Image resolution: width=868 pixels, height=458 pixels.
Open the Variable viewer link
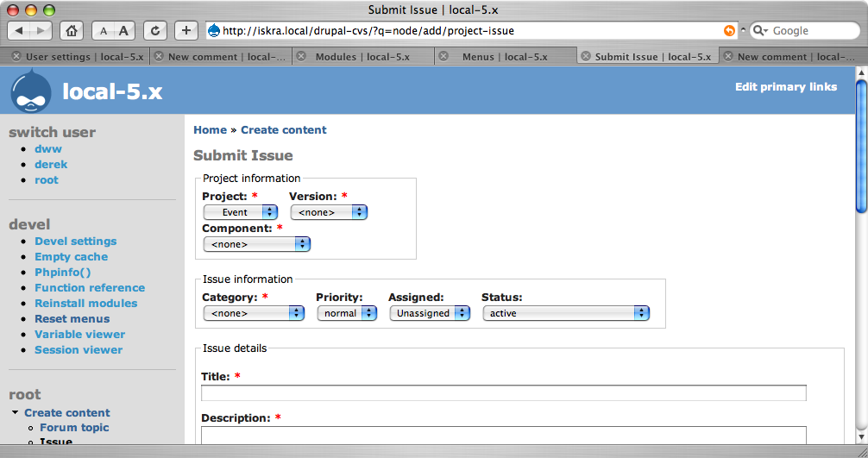79,334
